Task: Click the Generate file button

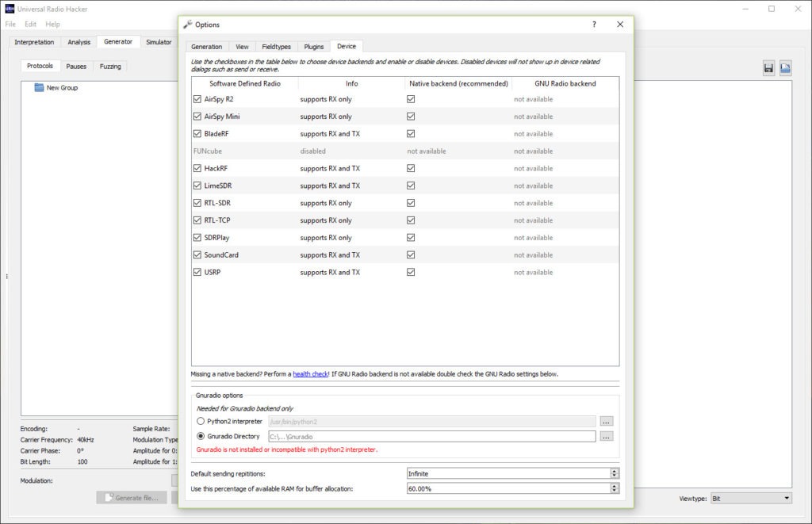Action: point(132,498)
